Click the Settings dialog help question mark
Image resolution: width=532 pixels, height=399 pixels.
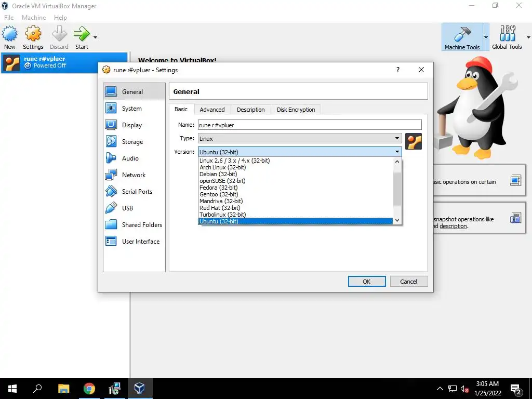pyautogui.click(x=398, y=70)
